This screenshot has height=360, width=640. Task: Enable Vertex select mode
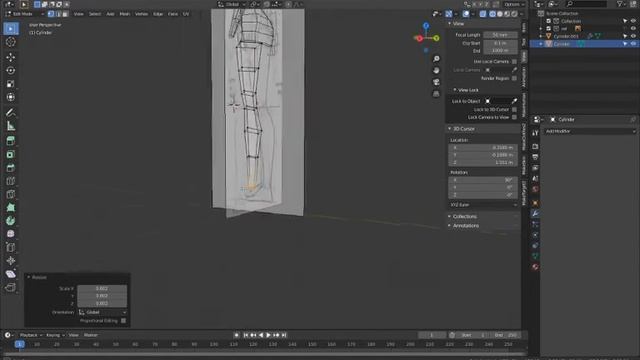tap(51, 14)
